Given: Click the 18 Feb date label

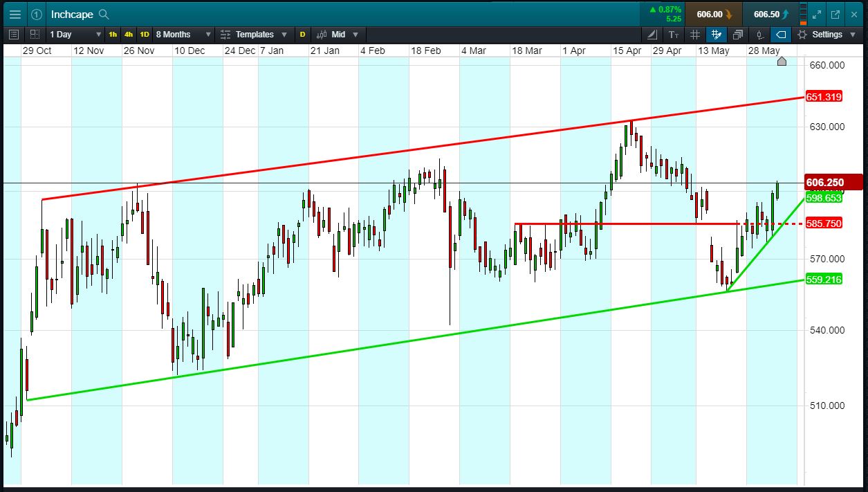Looking at the screenshot, I should coord(426,51).
